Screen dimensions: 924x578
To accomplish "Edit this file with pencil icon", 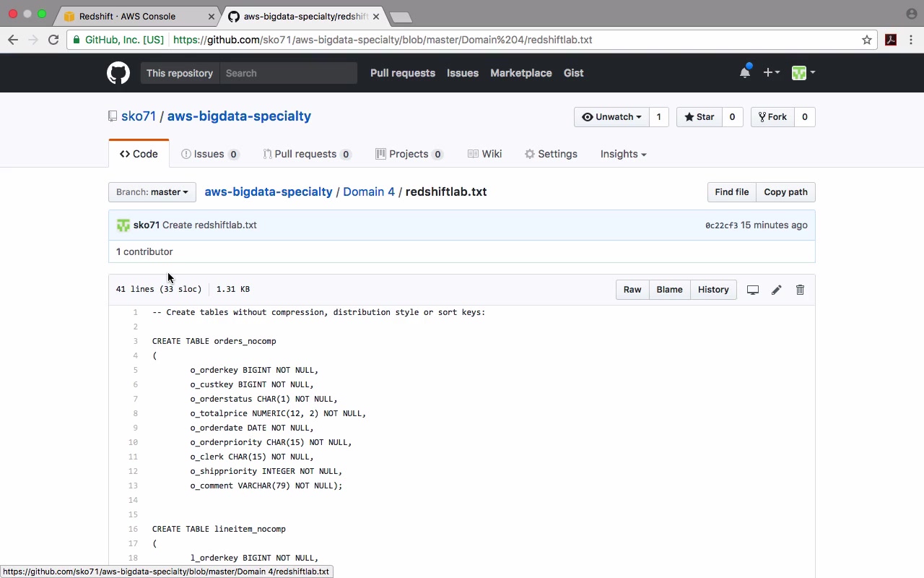I will point(776,290).
